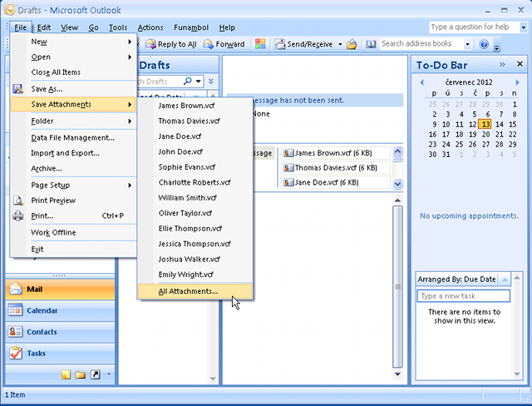
Task: Open the Search address books dropdown
Action: [467, 44]
